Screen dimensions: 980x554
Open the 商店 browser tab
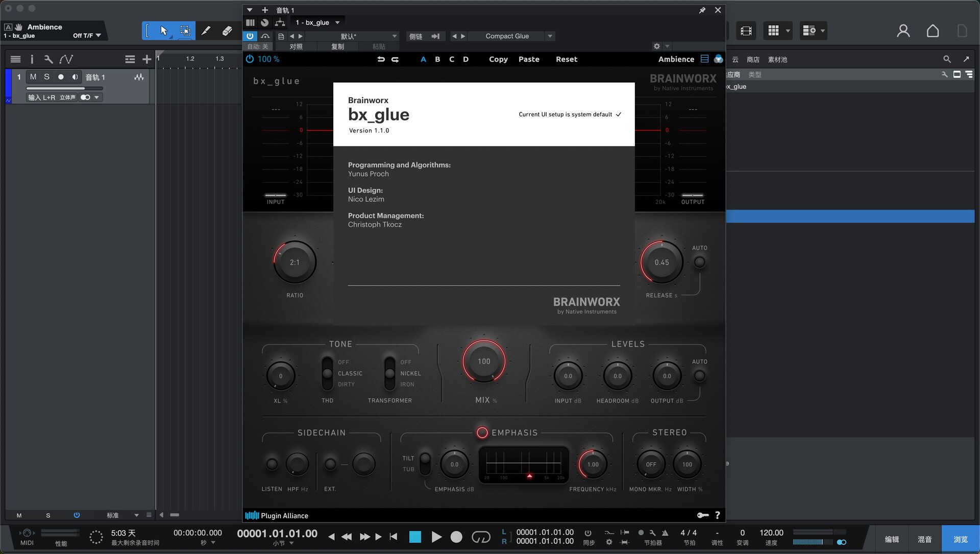point(753,60)
